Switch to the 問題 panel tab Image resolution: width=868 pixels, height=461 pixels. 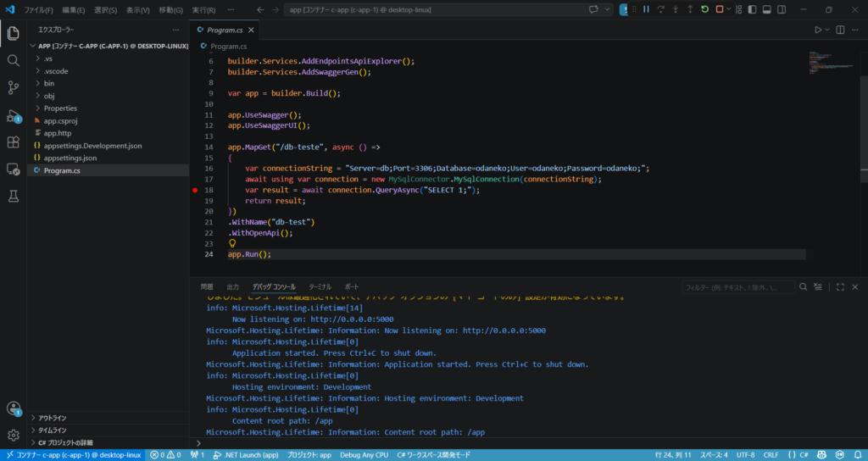(207, 286)
